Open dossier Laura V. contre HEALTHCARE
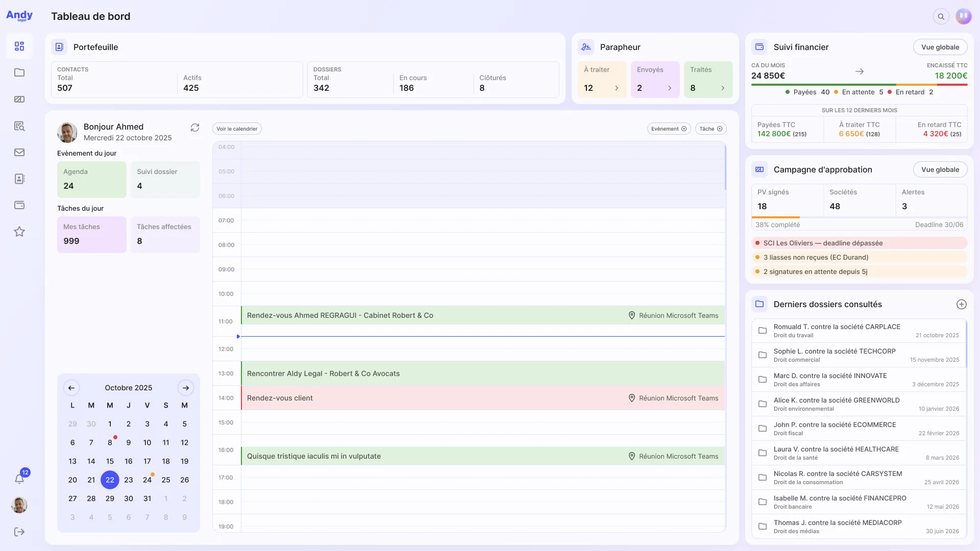 click(859, 453)
